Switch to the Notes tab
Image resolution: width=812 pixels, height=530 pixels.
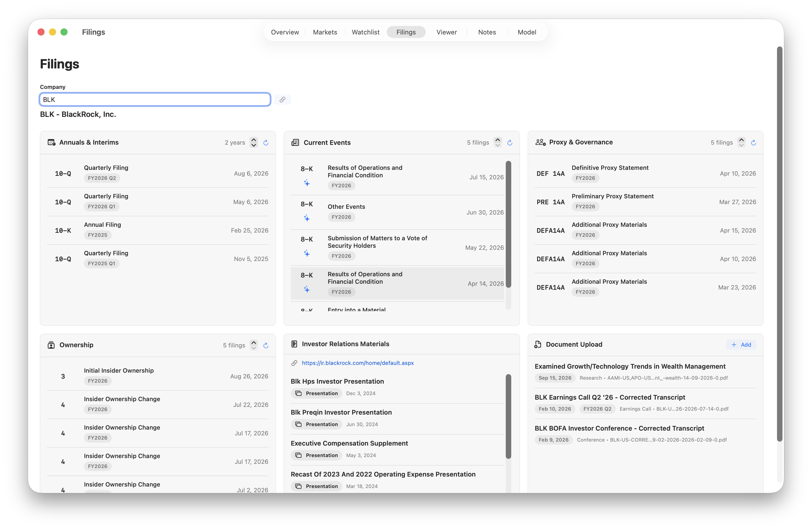click(487, 32)
